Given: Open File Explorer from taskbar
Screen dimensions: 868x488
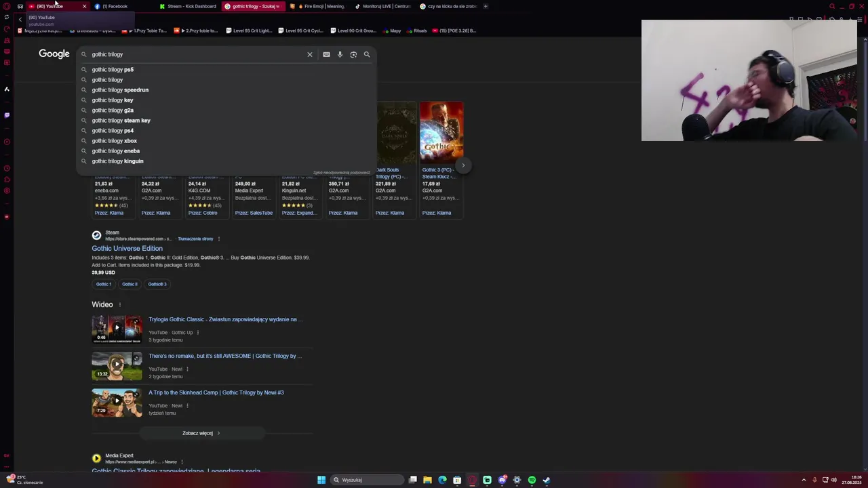Looking at the screenshot, I should pyautogui.click(x=427, y=480).
